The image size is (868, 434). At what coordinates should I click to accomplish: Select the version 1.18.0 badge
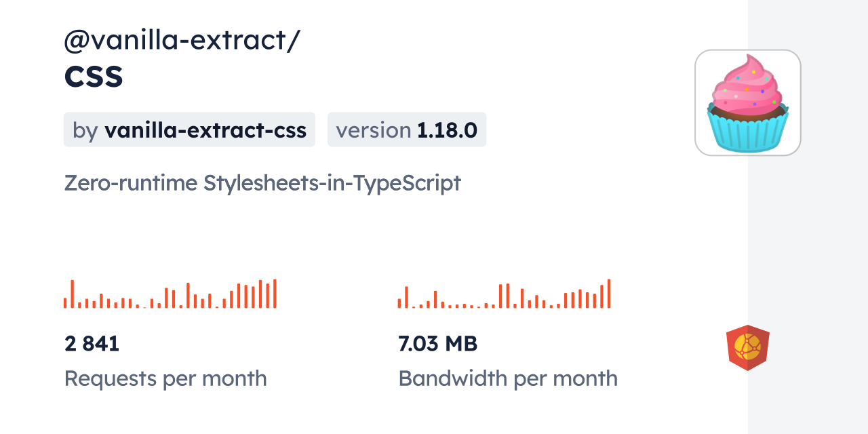coord(407,130)
